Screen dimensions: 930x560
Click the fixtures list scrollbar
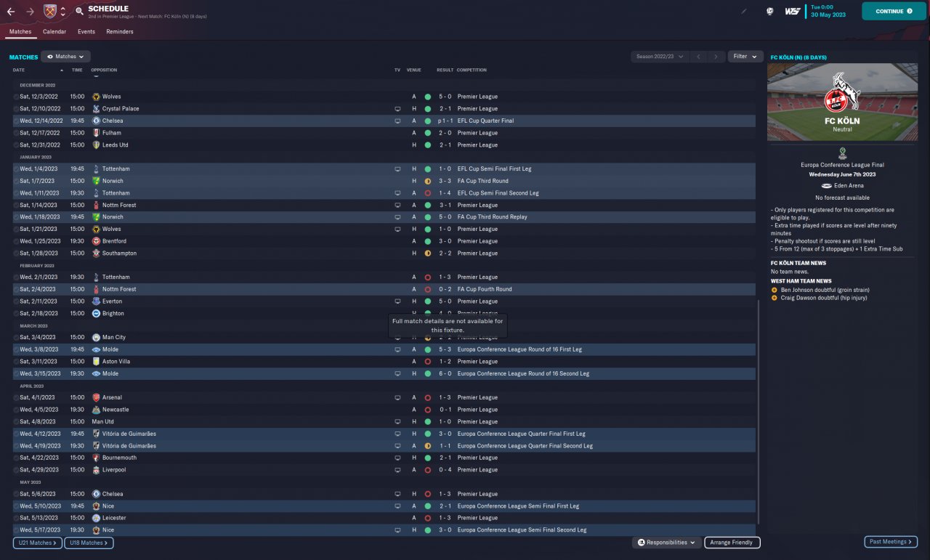759,410
